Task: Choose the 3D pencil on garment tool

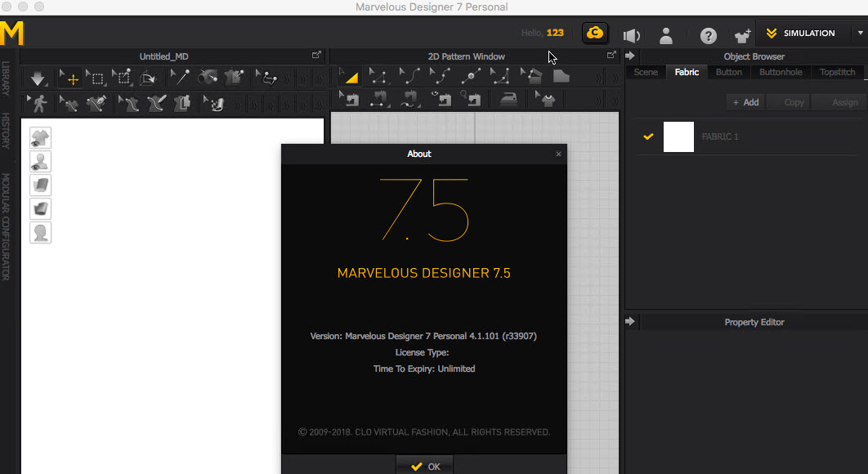Action: [96, 104]
